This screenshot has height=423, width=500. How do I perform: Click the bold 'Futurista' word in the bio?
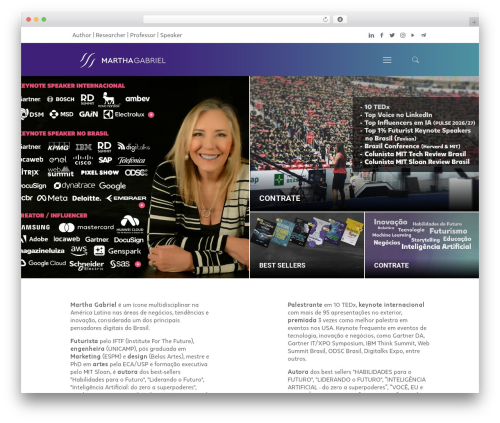84,341
